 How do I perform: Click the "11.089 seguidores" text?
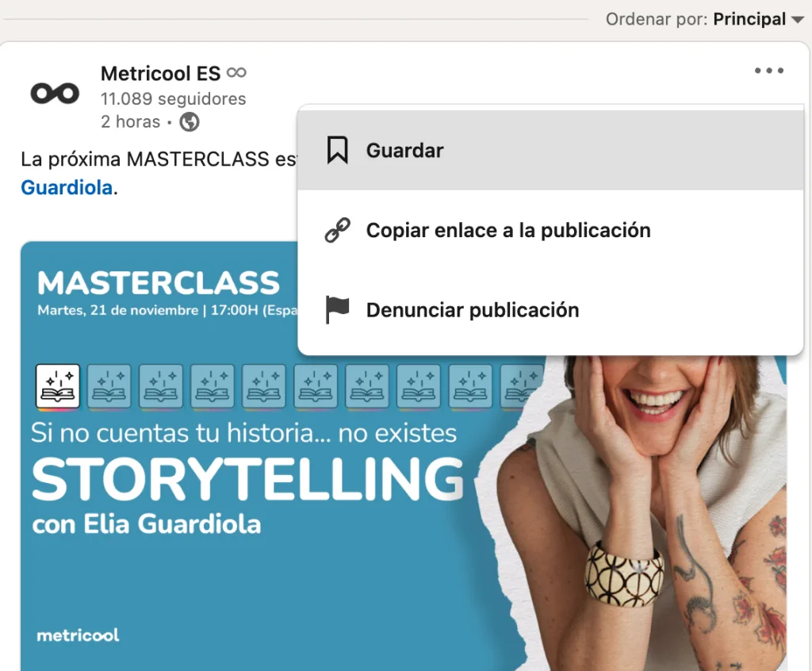pyautogui.click(x=174, y=98)
